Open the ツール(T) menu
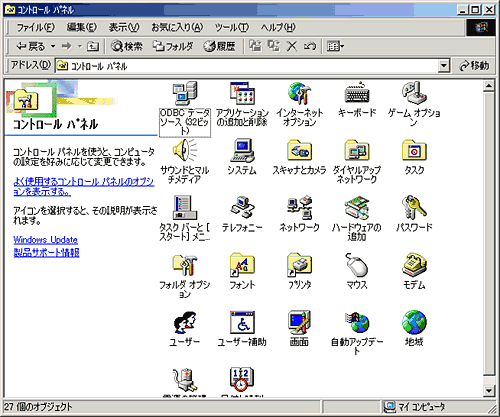This screenshot has width=500, height=417. click(232, 27)
